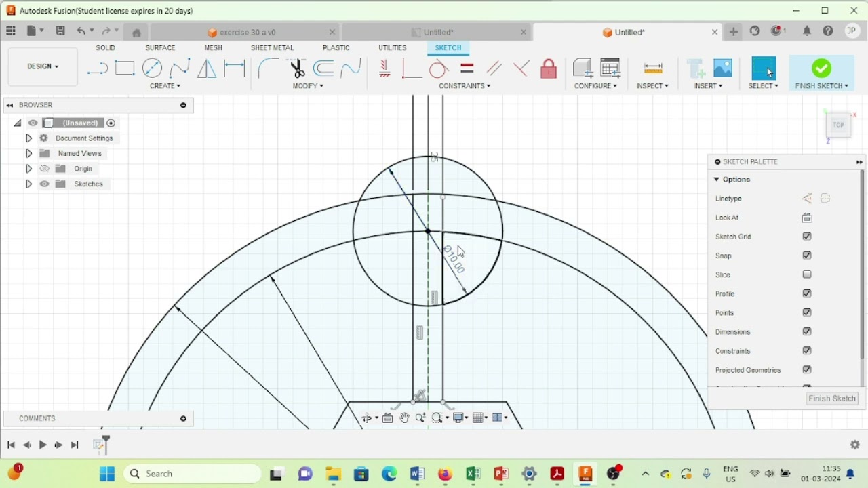The height and width of the screenshot is (488, 868).
Task: Toggle the Snap checkbox
Action: coord(807,256)
